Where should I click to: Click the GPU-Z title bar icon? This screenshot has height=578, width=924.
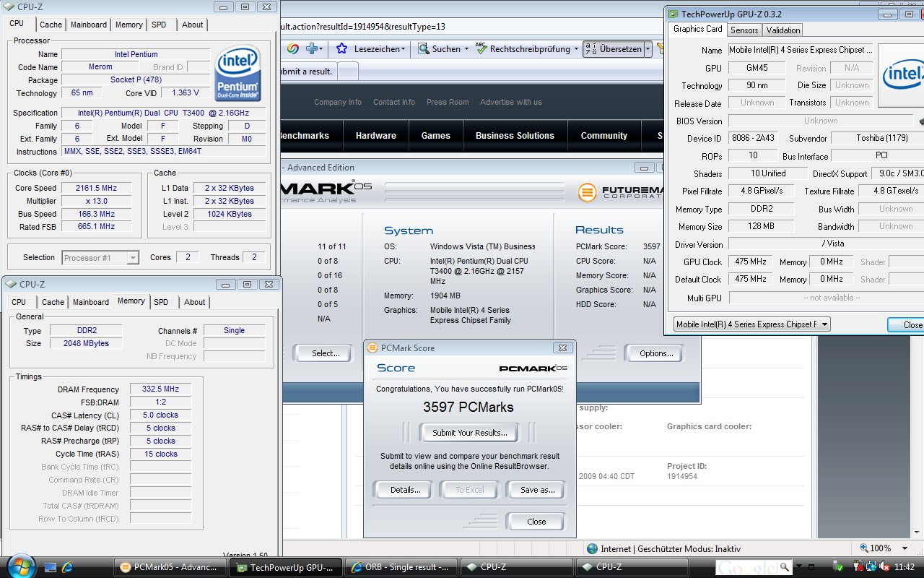pos(674,14)
